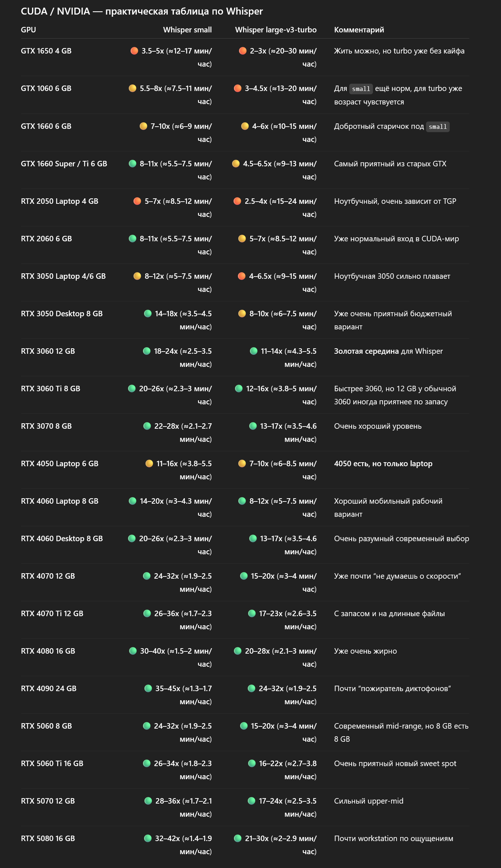501x868 pixels.
Task: Click the green dot next to GTX 1660 Super 8–11x
Action: click(x=132, y=163)
